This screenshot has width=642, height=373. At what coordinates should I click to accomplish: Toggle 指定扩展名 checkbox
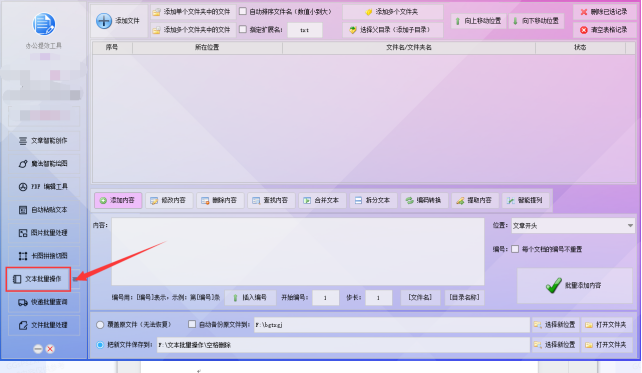coord(243,29)
